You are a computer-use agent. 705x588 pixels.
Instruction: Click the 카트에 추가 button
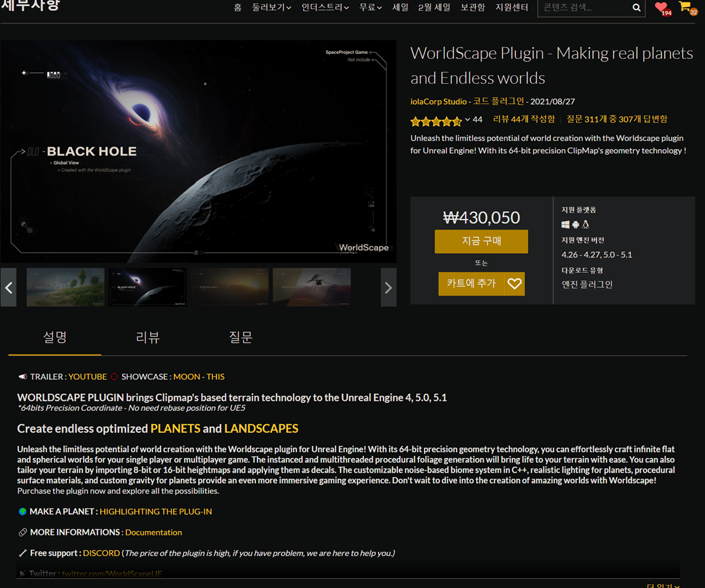click(471, 284)
